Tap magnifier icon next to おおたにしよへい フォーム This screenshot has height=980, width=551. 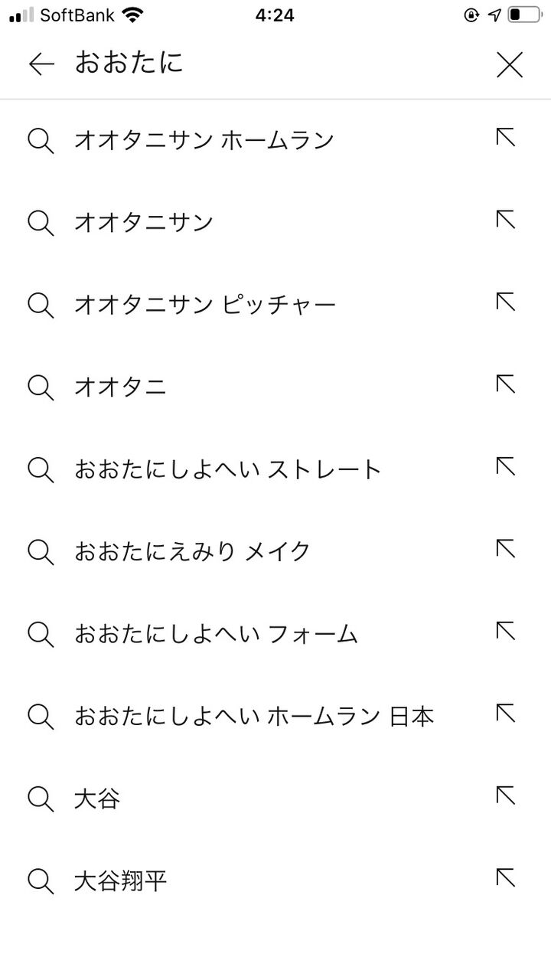click(x=41, y=635)
